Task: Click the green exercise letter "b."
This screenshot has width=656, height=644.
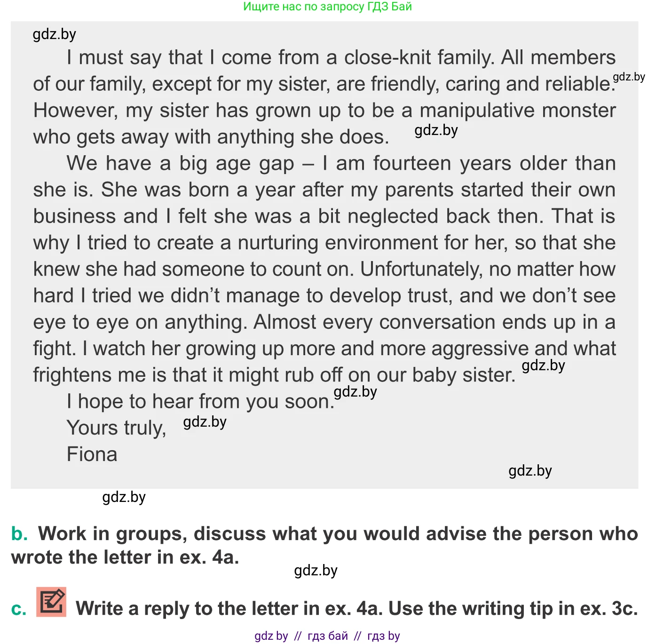Action: tap(19, 534)
